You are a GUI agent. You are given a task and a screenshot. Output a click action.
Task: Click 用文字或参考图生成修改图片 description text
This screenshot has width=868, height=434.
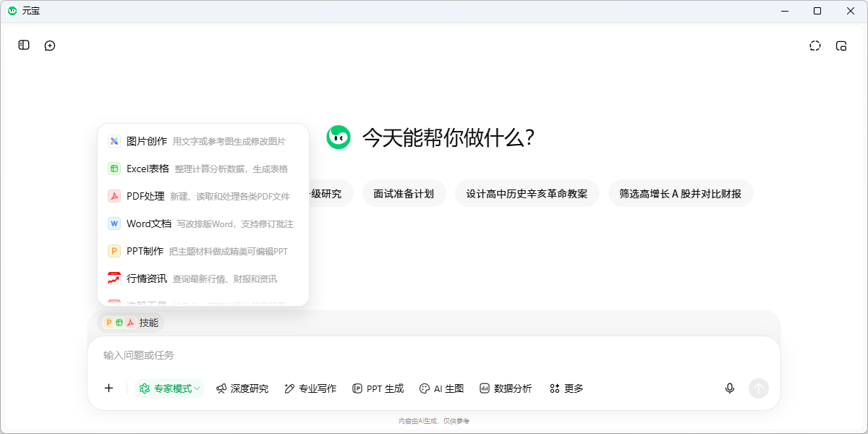pyautogui.click(x=229, y=141)
